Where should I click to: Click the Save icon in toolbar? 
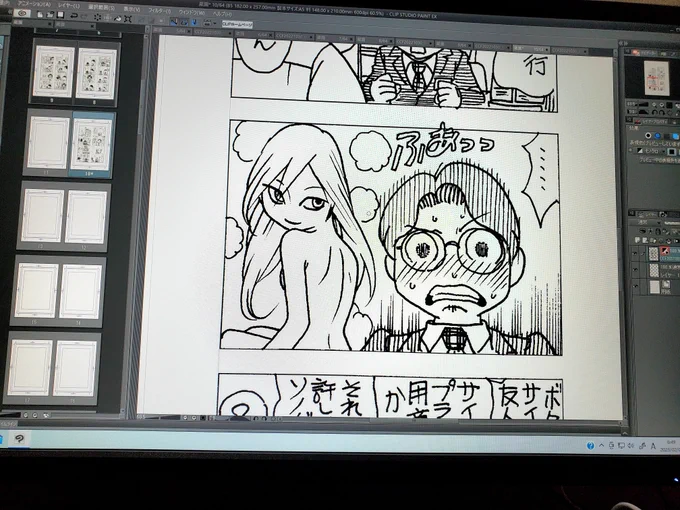[60, 15]
